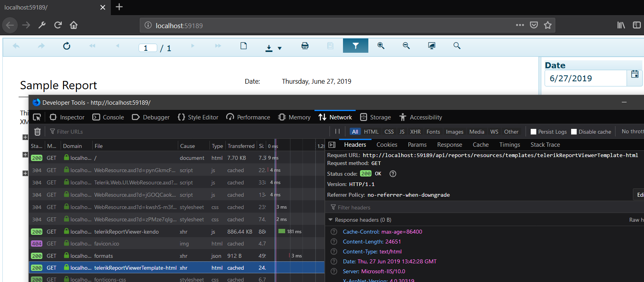Open the Date calendar picker icon
Viewport: 644px width, 282px height.
tap(634, 75)
